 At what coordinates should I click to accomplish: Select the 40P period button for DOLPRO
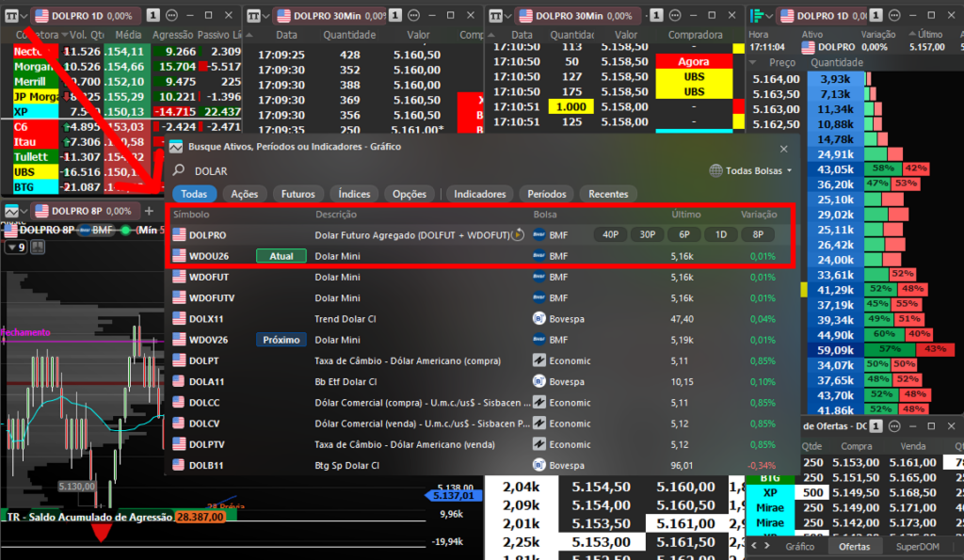[x=610, y=234]
